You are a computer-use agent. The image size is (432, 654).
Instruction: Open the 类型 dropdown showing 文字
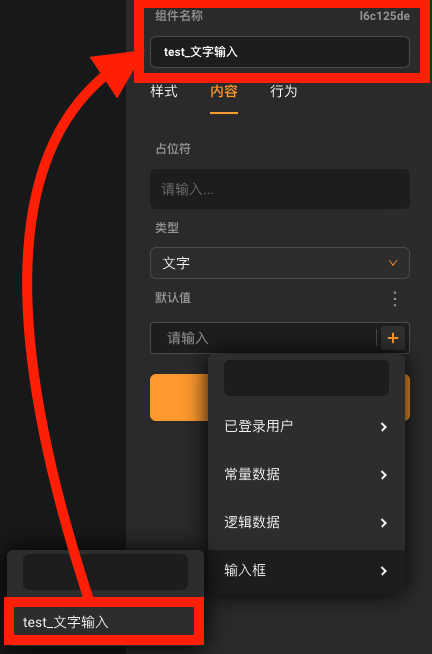(280, 263)
